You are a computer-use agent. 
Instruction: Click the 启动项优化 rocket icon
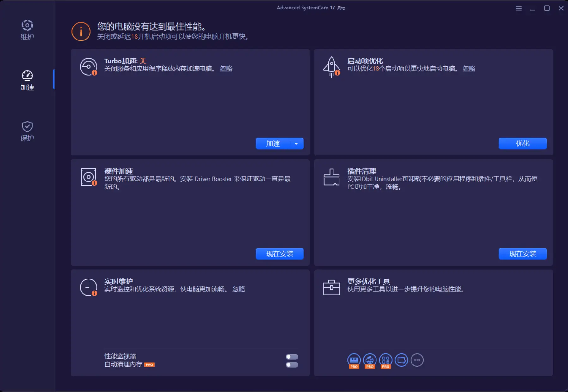[x=331, y=67]
